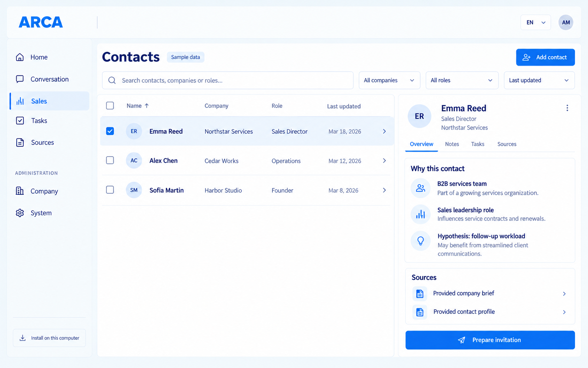Click the large ER avatar in detail panel

(x=419, y=116)
